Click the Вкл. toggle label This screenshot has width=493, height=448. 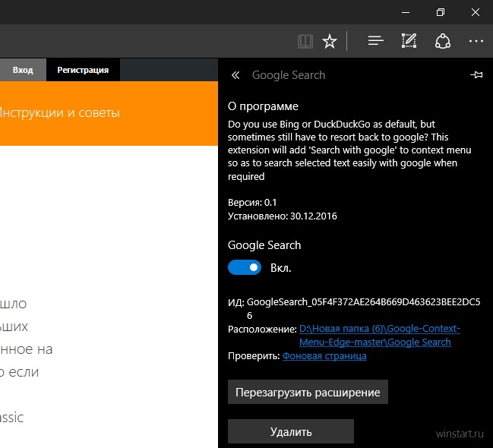click(281, 268)
